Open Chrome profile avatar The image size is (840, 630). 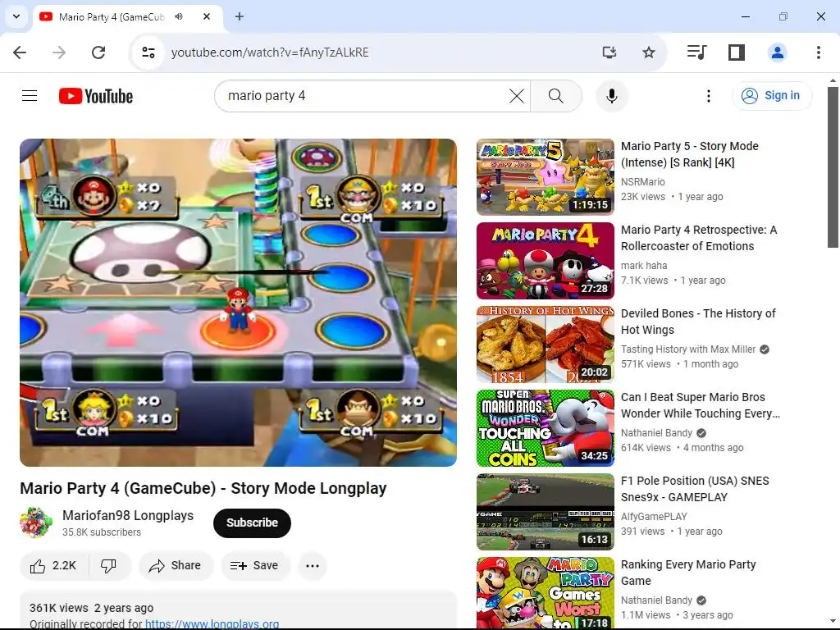(778, 52)
